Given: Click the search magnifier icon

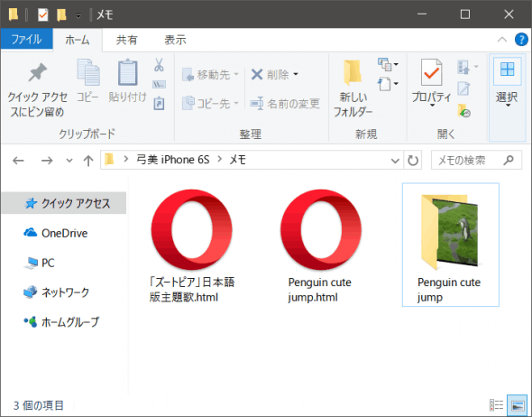Looking at the screenshot, I should tap(509, 160).
